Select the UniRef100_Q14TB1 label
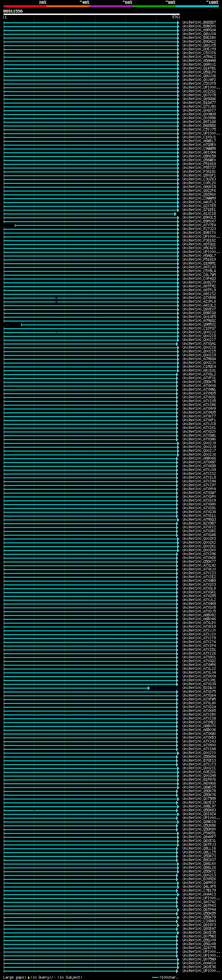 pos(199,68)
